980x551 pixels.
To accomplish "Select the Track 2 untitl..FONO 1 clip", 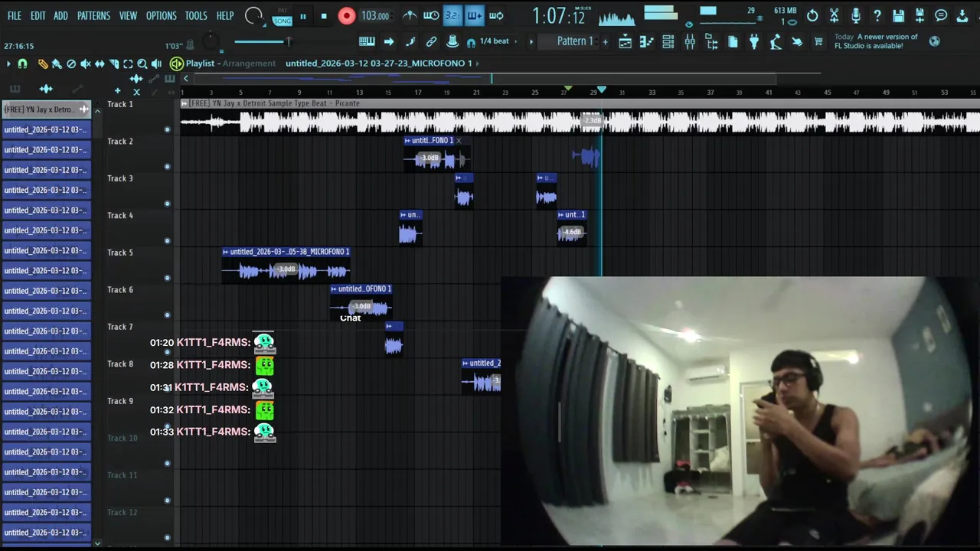I will click(437, 154).
